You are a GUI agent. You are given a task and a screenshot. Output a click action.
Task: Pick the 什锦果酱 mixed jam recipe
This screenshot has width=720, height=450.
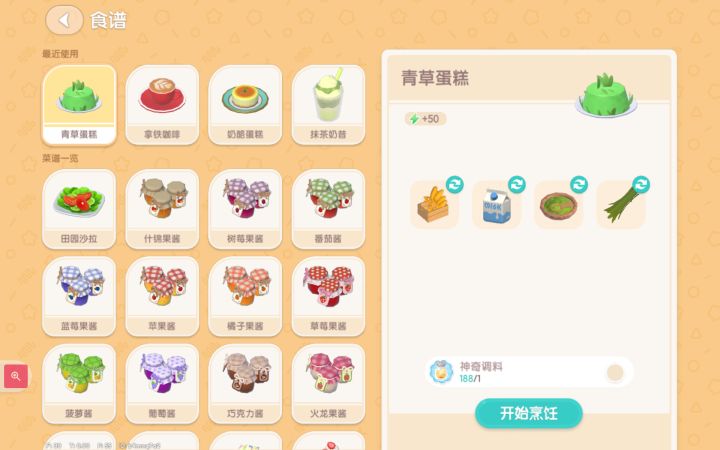(162, 209)
